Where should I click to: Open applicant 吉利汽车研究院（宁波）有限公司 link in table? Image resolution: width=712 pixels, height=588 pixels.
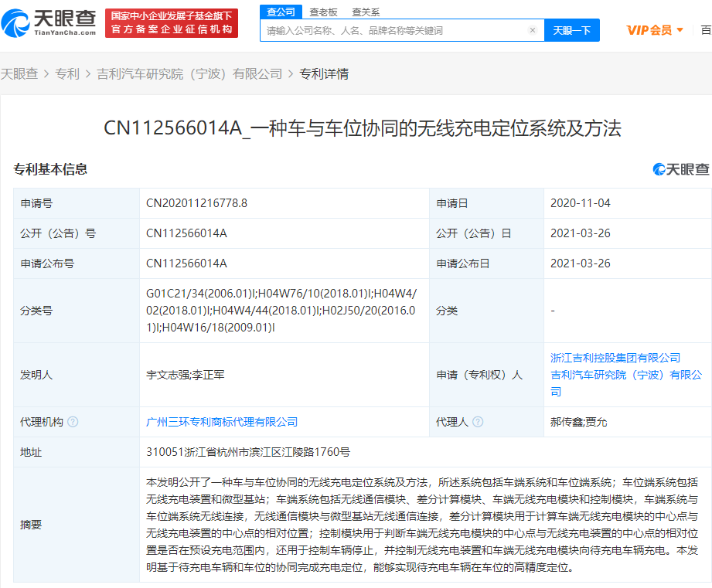pyautogui.click(x=625, y=375)
